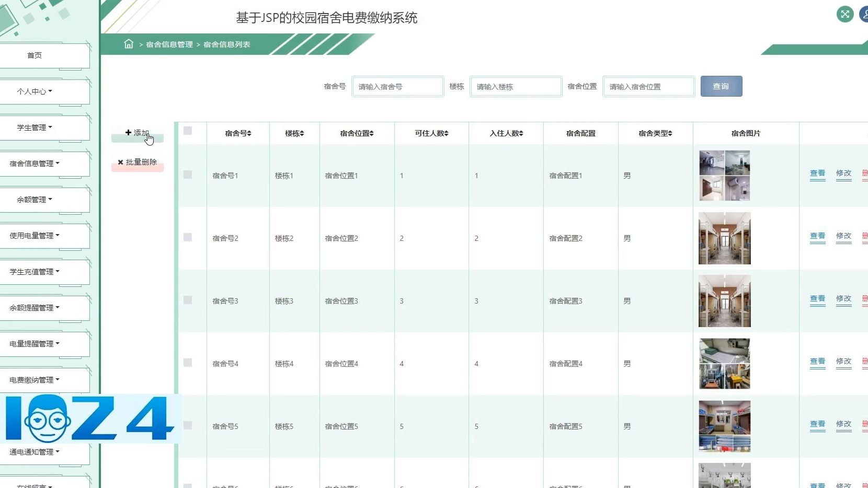Focus the 楼栋 search input
Screen dimensions: 868x488
(x=516, y=86)
